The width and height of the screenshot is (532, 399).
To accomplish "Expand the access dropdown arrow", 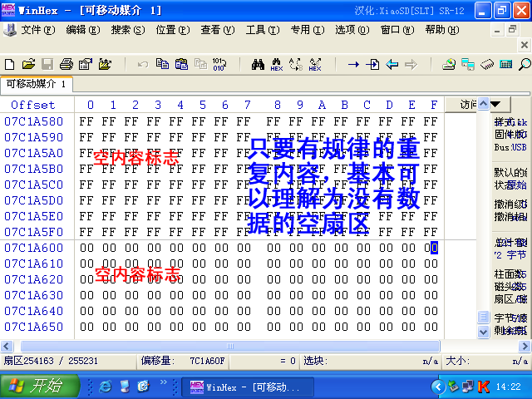I will [495, 104].
